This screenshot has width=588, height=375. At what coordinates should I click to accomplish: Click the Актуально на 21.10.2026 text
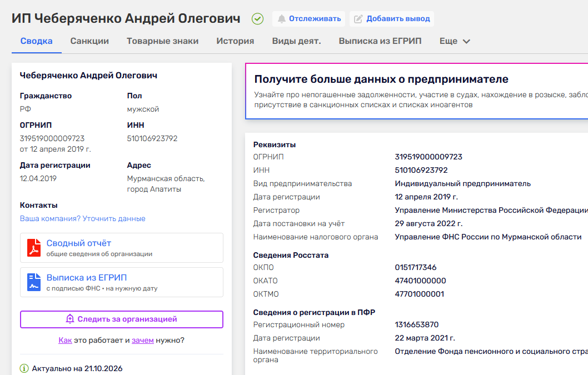pyautogui.click(x=77, y=369)
